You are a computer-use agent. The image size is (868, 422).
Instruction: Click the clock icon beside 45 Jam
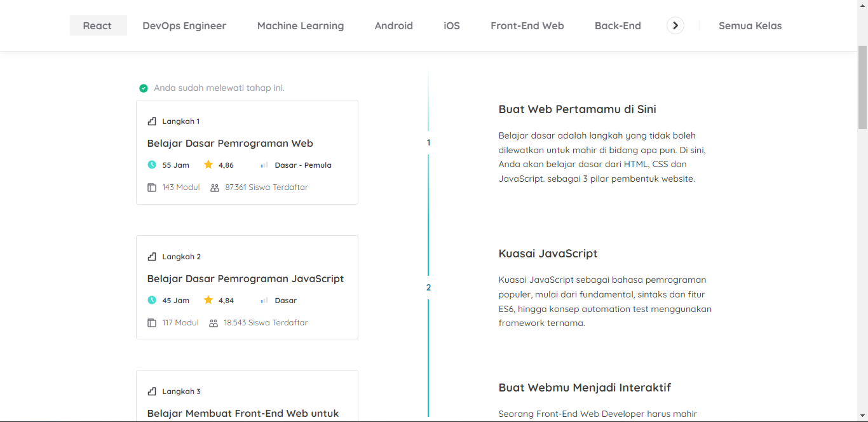[152, 300]
